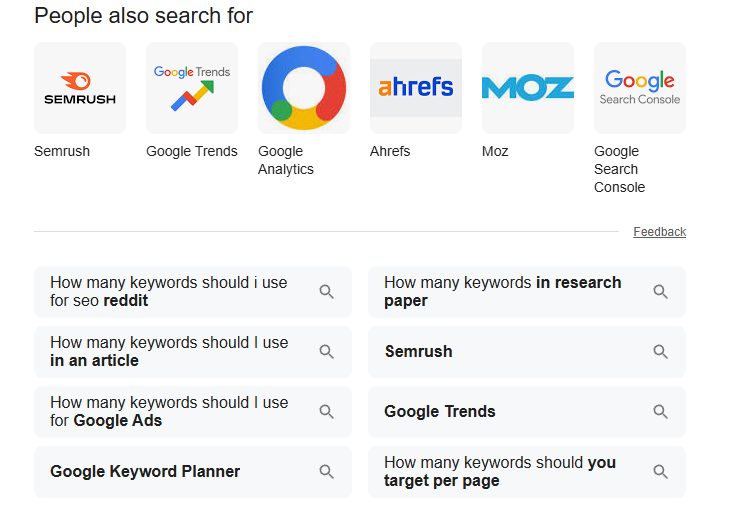
Task: Select the Google Search Console logo
Action: (640, 88)
